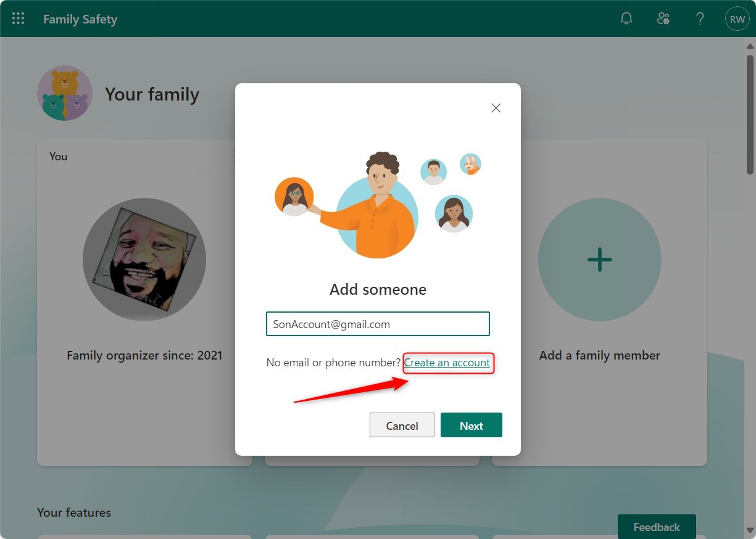Dismiss the Add someone dialog
This screenshot has width=756, height=539.
click(x=496, y=108)
